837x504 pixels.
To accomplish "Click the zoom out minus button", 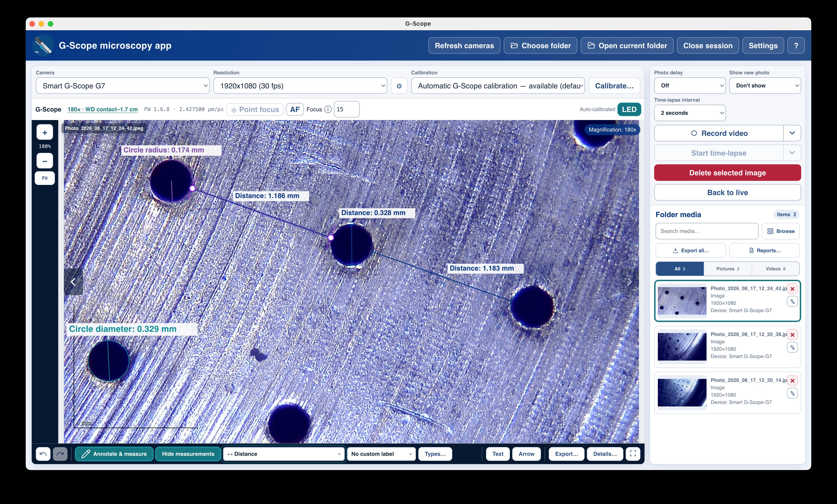I will point(45,161).
